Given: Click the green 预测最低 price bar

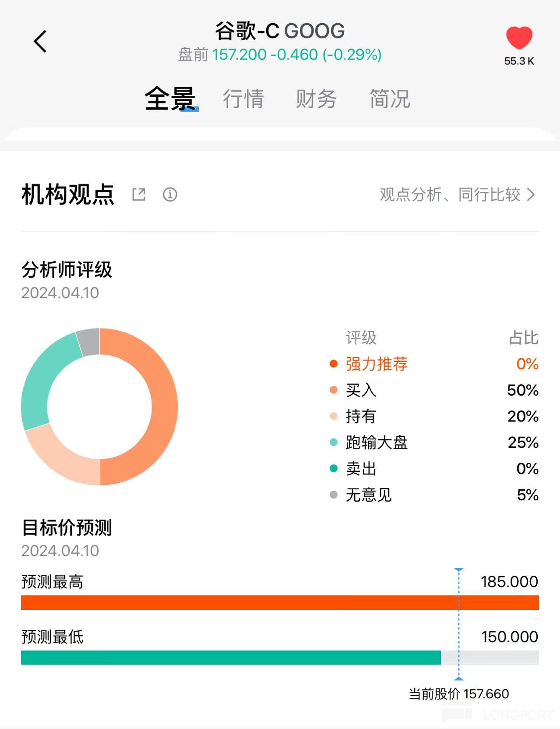Looking at the screenshot, I should [x=231, y=658].
